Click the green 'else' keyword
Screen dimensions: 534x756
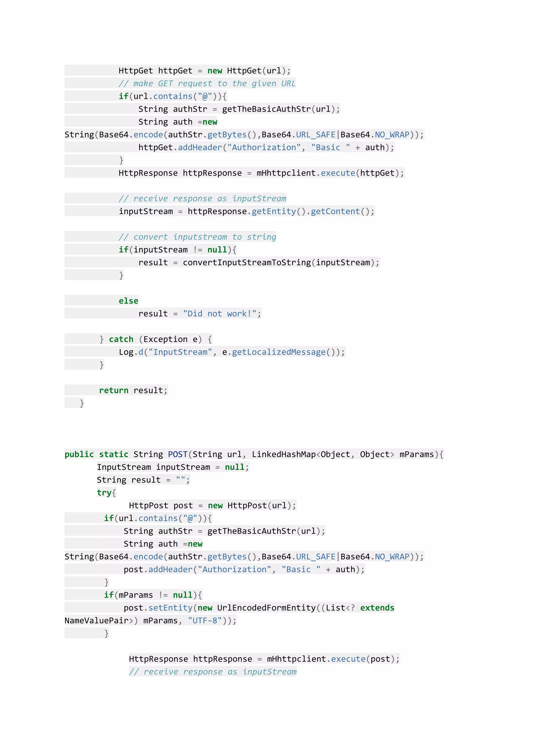pos(128,301)
